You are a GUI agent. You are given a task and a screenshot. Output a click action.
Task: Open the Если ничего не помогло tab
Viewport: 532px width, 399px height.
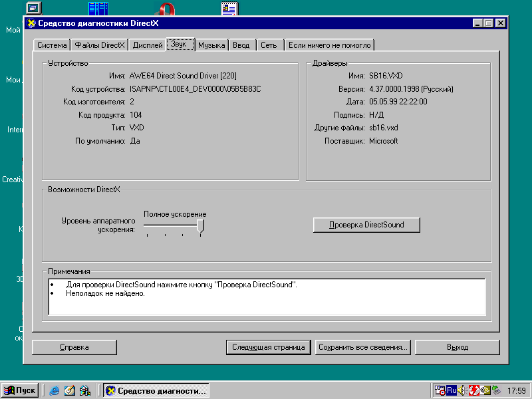[329, 45]
